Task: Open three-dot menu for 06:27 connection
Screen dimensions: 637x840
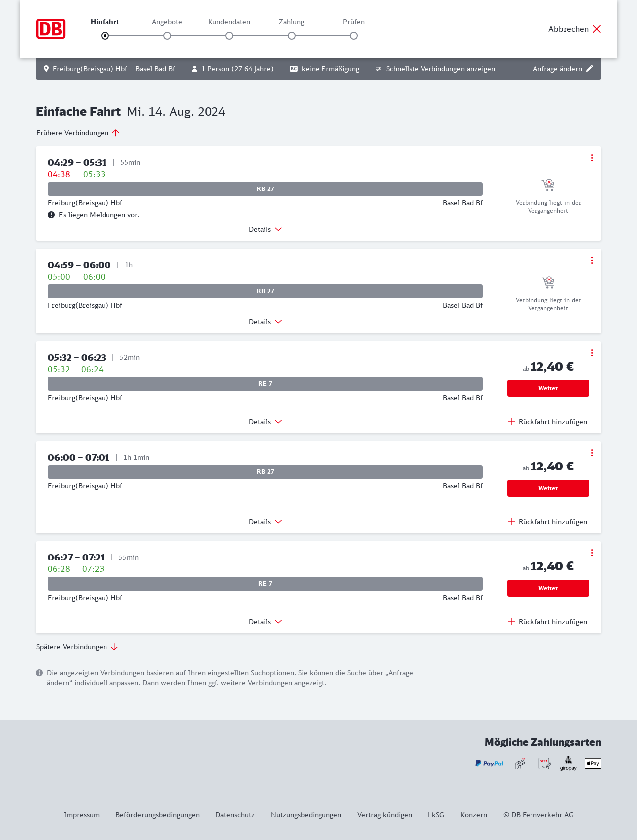Action: tap(592, 553)
